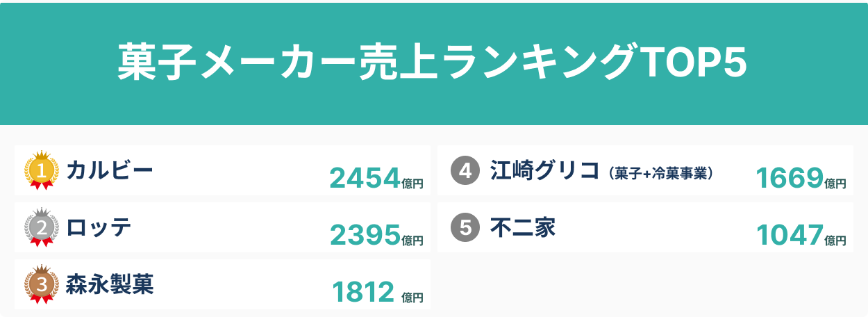Click the gold first-place medal icon
The image size is (868, 317).
[x=41, y=170]
